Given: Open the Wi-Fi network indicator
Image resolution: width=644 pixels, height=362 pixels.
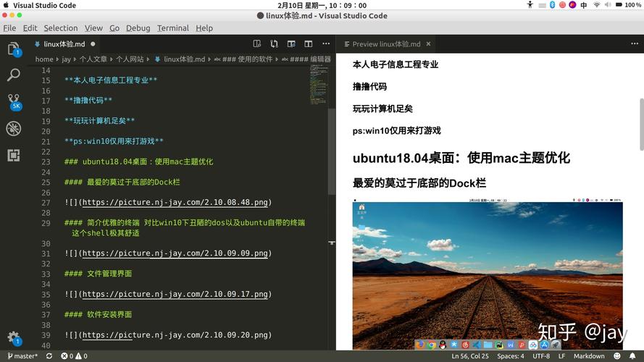Looking at the screenshot, I should [x=596, y=5].
